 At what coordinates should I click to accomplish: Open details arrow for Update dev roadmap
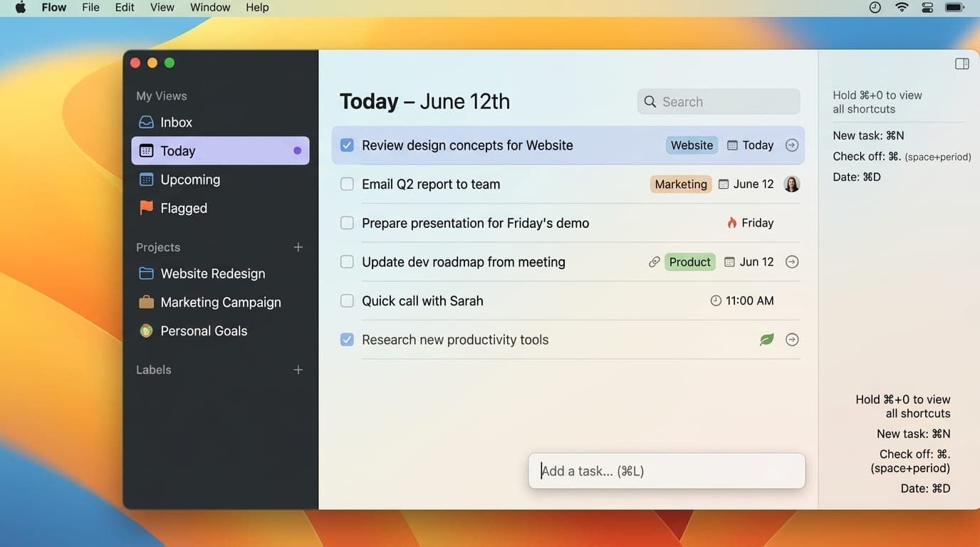(792, 262)
